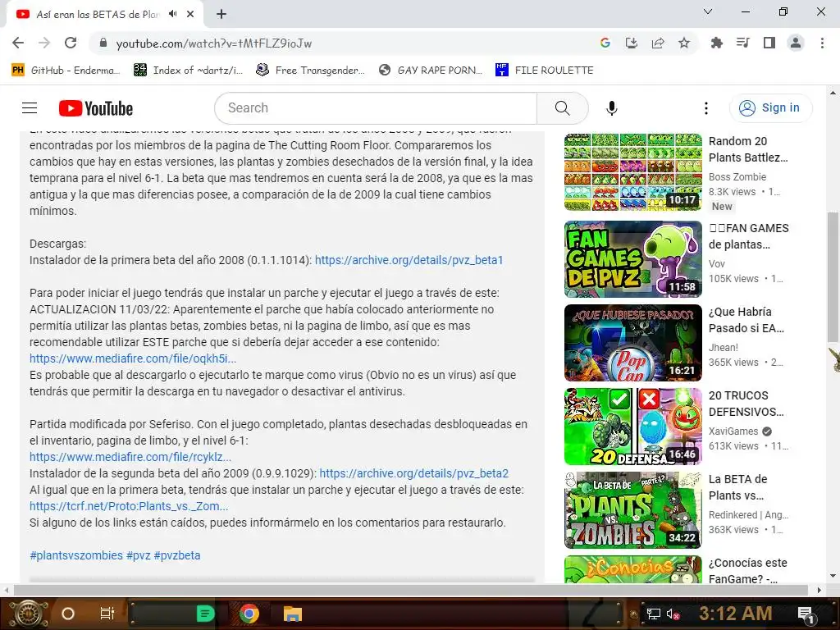Open GitHub - Enderma bookmark
The width and height of the screenshot is (840, 630).
[x=66, y=71]
